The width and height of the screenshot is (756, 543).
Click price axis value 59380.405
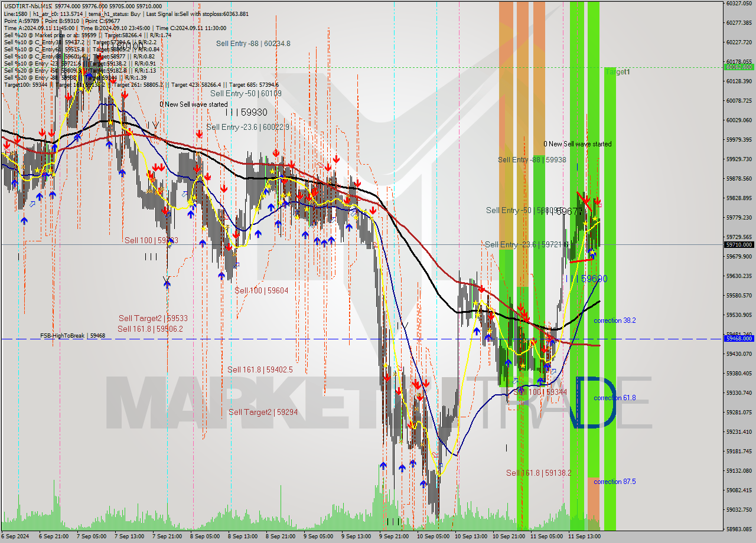739,373
